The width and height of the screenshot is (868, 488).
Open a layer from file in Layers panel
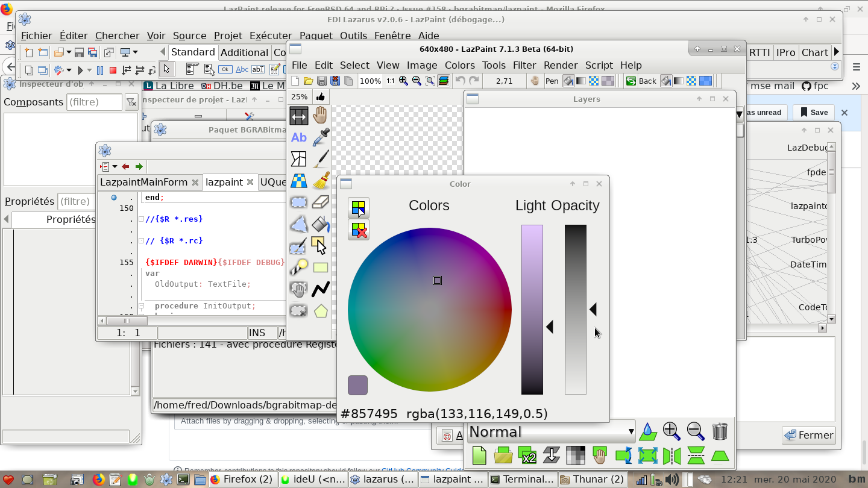click(x=503, y=456)
